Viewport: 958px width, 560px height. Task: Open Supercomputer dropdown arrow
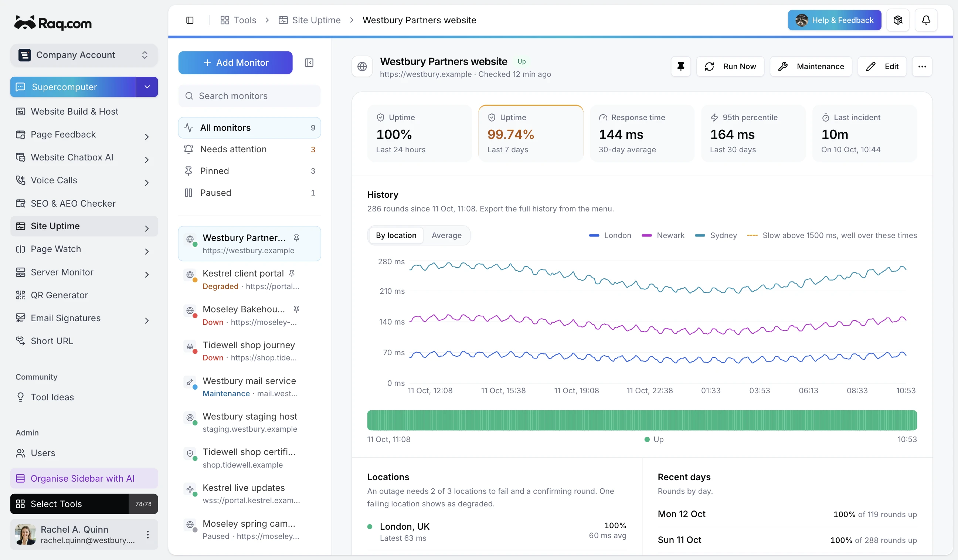click(x=147, y=87)
